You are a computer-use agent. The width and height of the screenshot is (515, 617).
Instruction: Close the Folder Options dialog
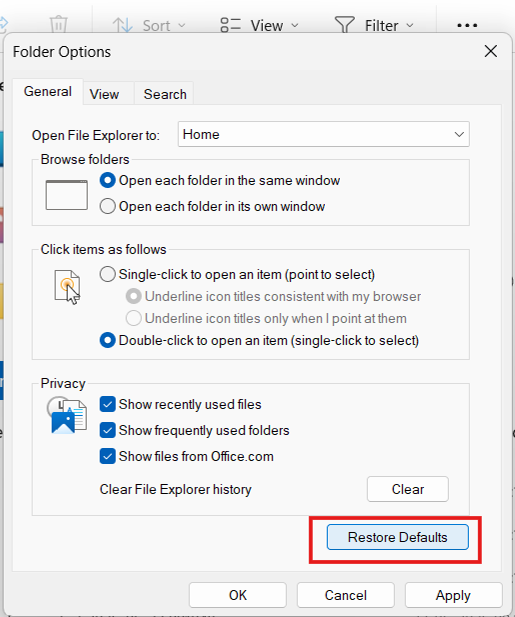coord(491,51)
